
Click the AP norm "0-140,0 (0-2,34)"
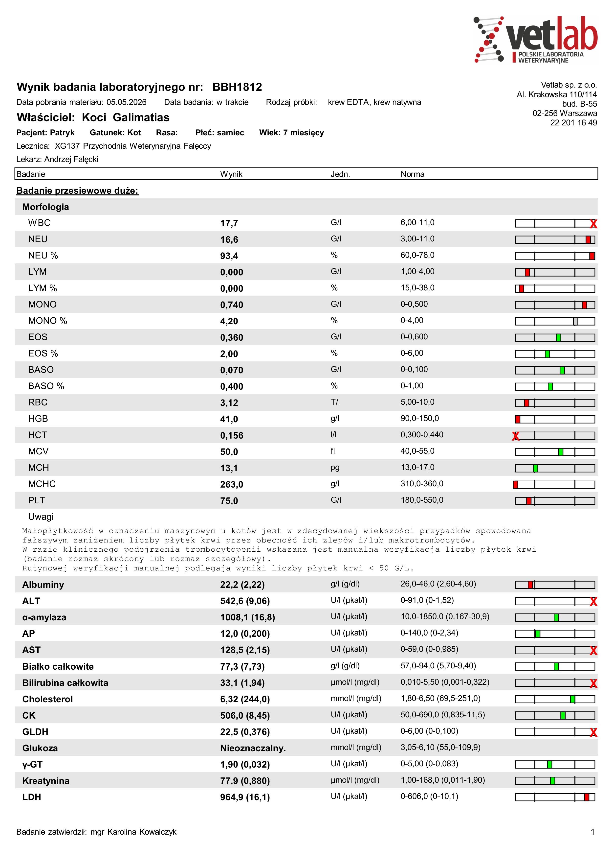click(429, 633)
